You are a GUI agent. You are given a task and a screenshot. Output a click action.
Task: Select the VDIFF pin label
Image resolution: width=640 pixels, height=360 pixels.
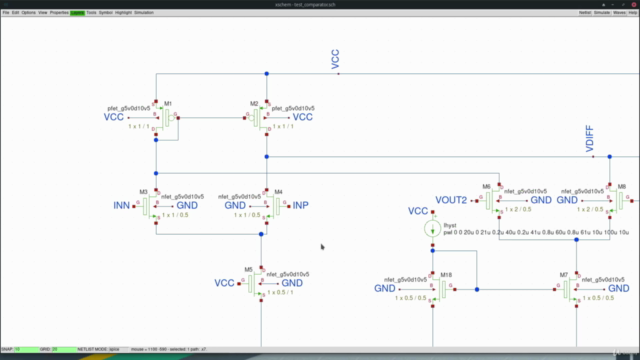(589, 139)
